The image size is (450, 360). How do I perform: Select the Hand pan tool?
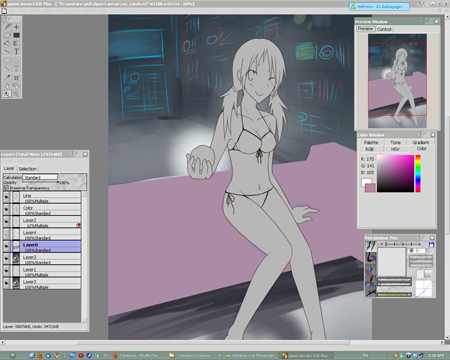click(x=7, y=86)
